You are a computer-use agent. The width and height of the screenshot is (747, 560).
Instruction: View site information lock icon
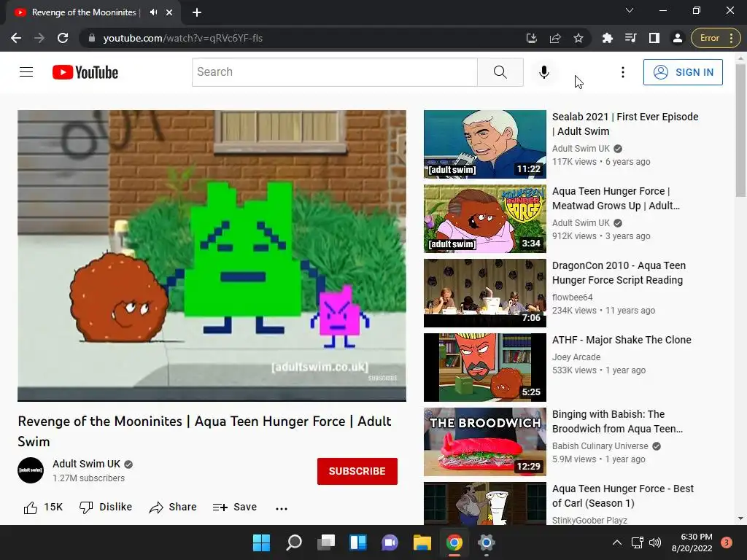[x=92, y=38]
